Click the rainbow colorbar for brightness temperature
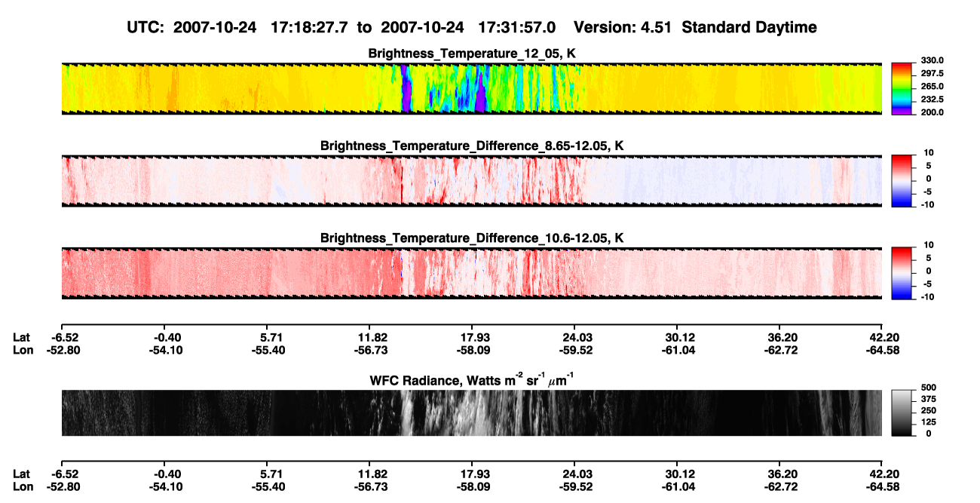This screenshot has height=503, width=980. [902, 89]
